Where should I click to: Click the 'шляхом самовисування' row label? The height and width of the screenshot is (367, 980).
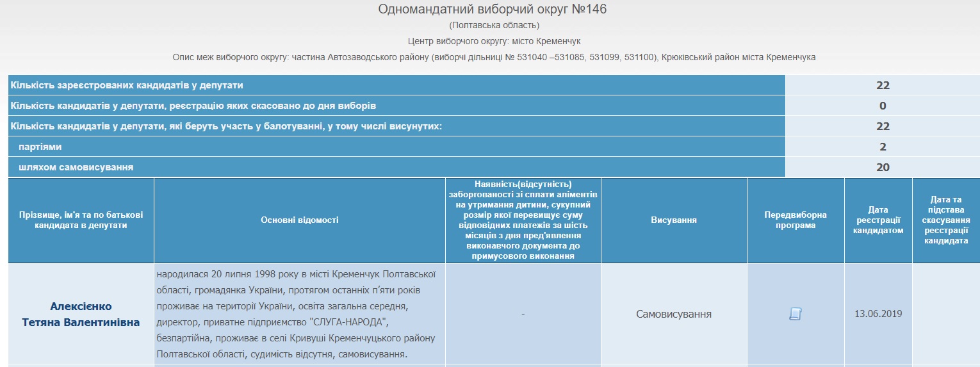click(x=76, y=167)
